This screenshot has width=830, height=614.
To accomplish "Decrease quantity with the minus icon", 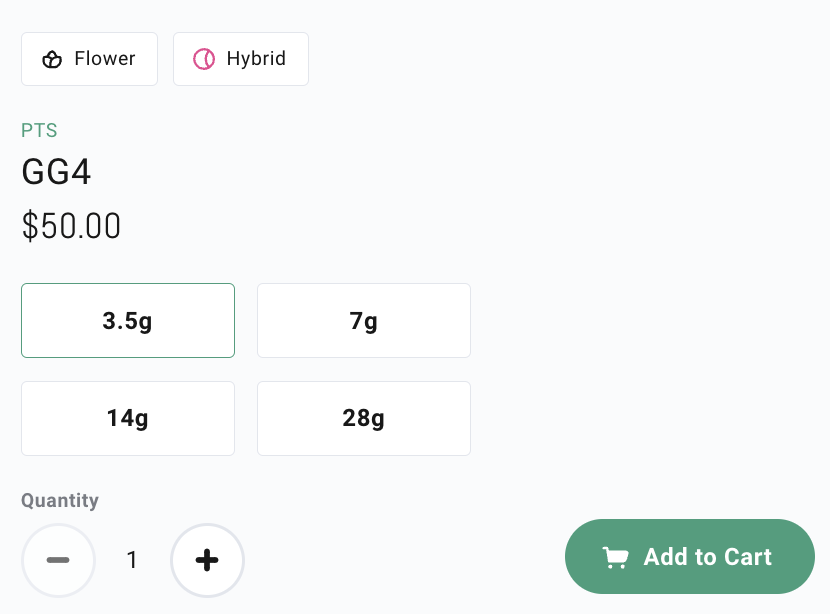I will click(x=58, y=560).
